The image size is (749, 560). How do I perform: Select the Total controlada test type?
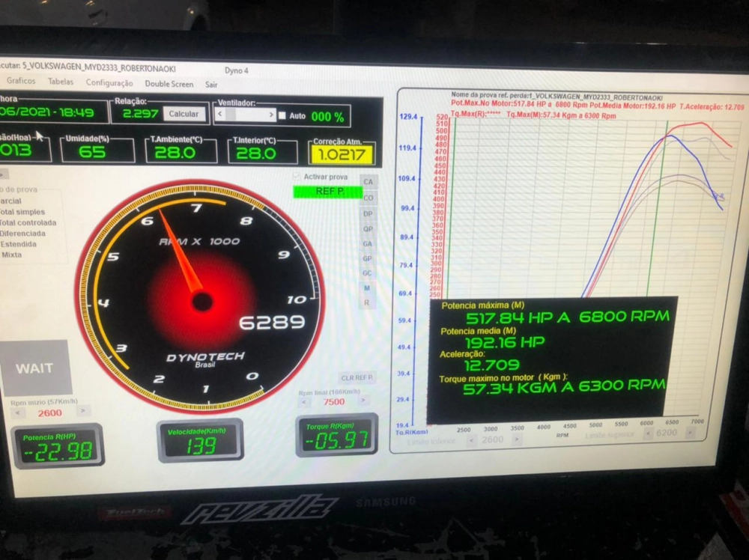[x=28, y=223]
